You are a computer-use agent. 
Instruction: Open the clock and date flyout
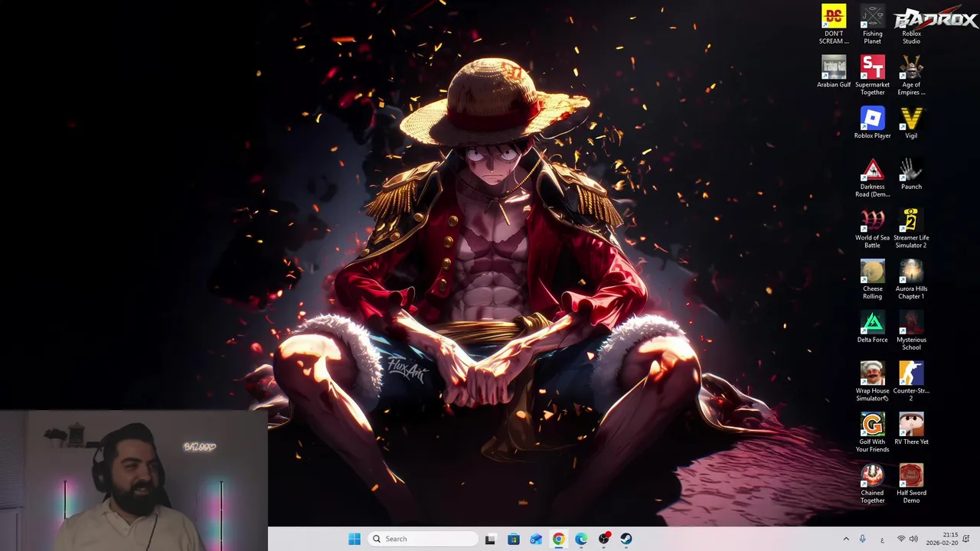click(x=942, y=539)
